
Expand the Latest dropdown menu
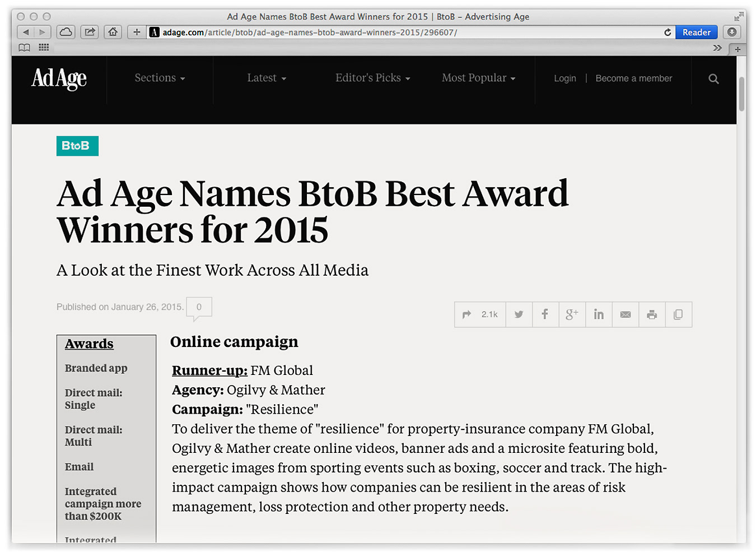pos(267,78)
